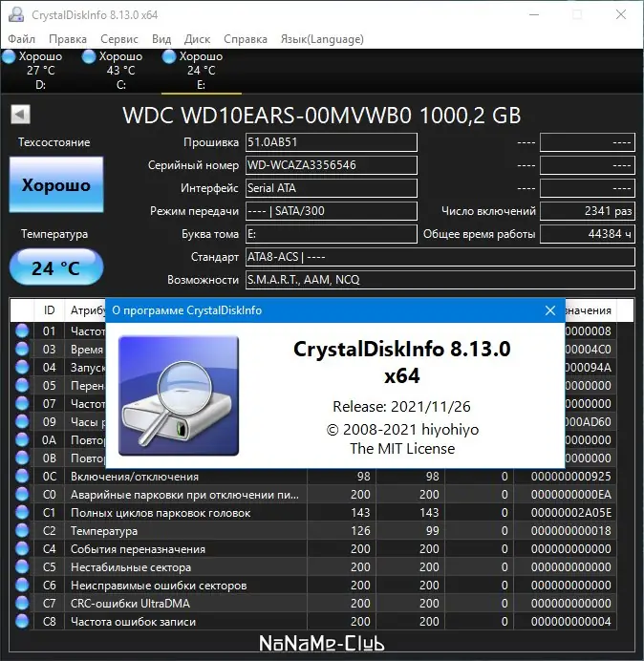The height and width of the screenshot is (661, 644).
Task: Click the magnifier drive logo in About dialog
Action: click(179, 395)
